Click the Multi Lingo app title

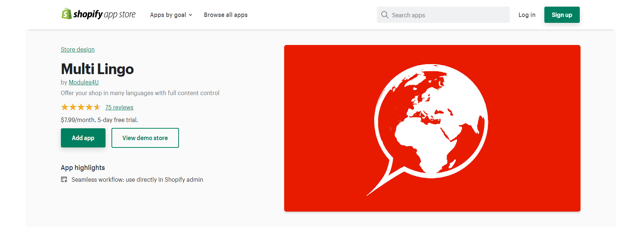[x=97, y=69]
